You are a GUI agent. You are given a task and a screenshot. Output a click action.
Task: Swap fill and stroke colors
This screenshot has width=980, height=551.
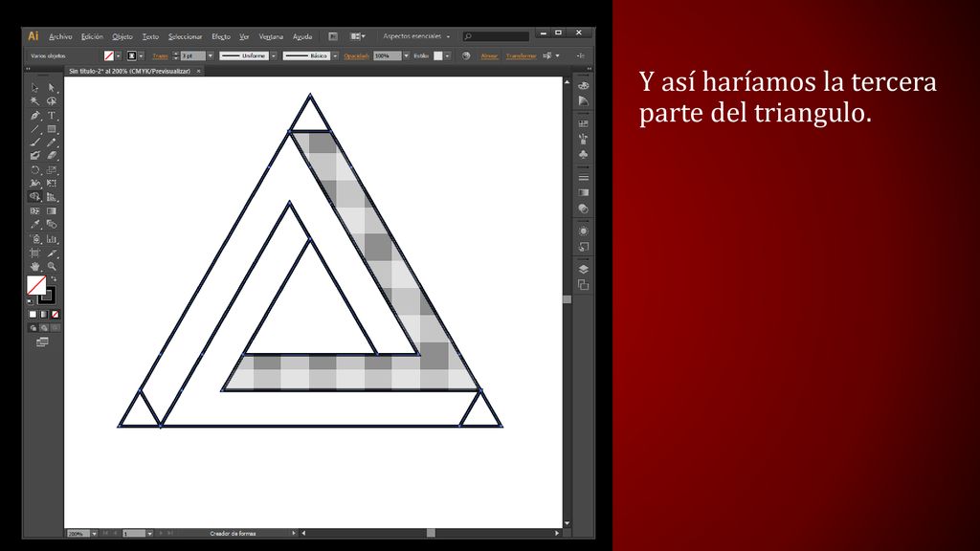[54, 279]
